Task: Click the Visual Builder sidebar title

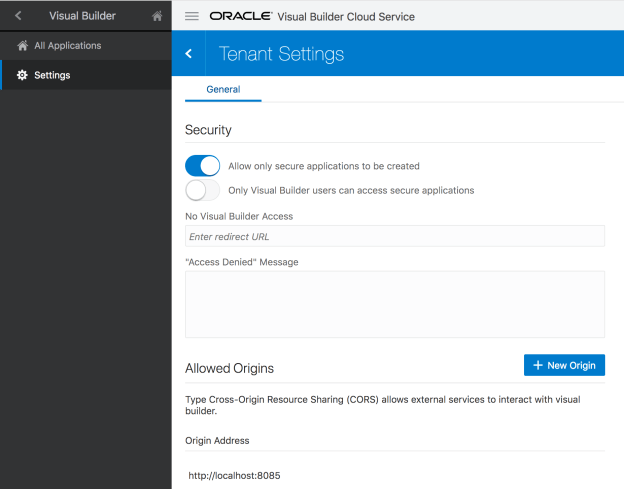Action: (82, 16)
